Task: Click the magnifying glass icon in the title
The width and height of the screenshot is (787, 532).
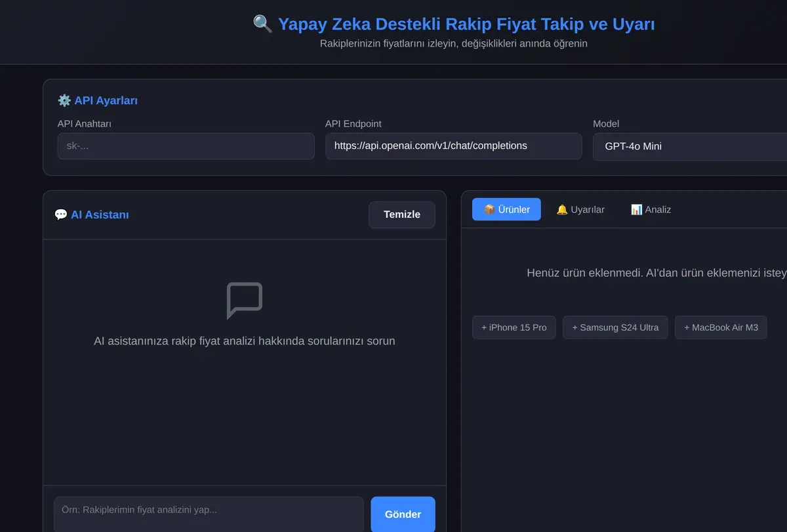Action: [x=262, y=24]
